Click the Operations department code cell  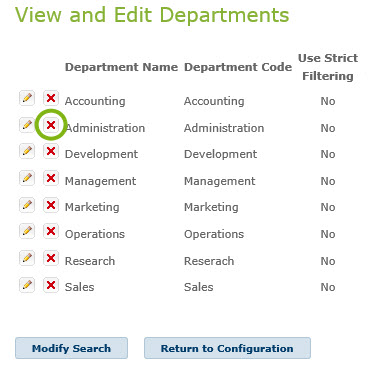pyautogui.click(x=214, y=234)
